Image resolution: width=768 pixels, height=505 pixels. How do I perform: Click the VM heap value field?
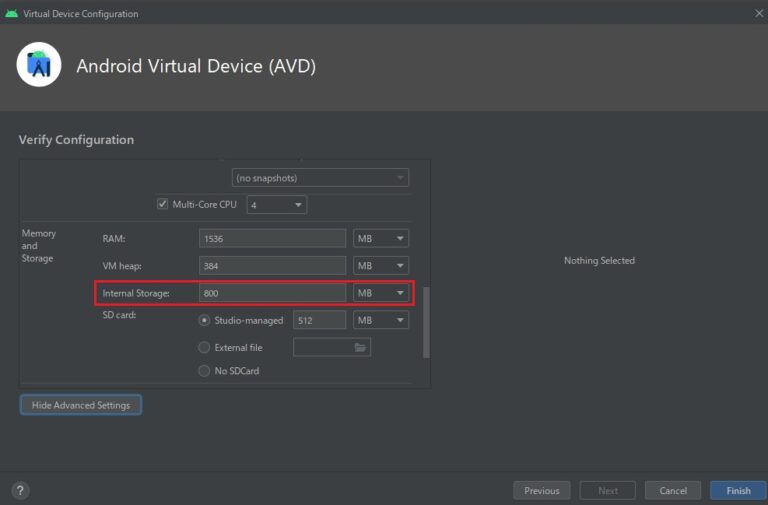coord(272,265)
